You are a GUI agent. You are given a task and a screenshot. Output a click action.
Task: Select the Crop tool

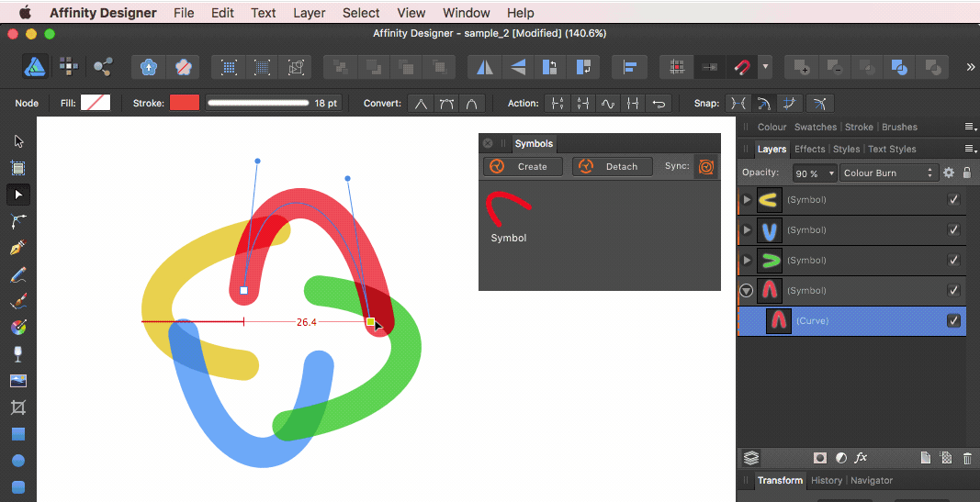tap(18, 407)
